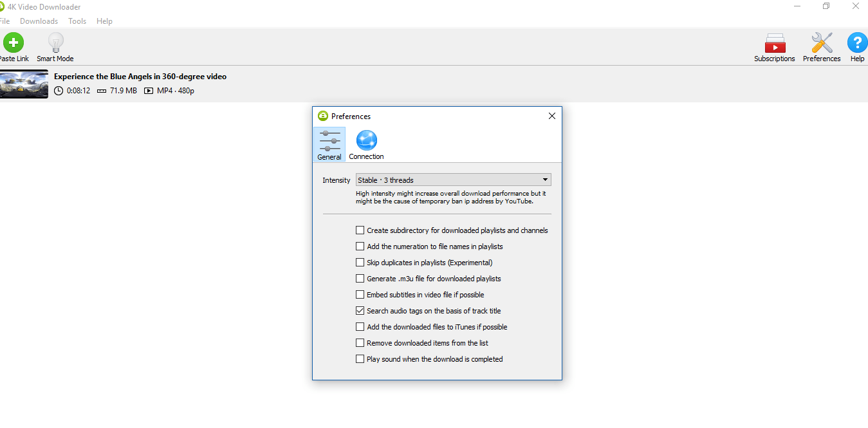The width and height of the screenshot is (868, 428).
Task: Click the 71.9 MB storage size icon
Action: point(102,91)
